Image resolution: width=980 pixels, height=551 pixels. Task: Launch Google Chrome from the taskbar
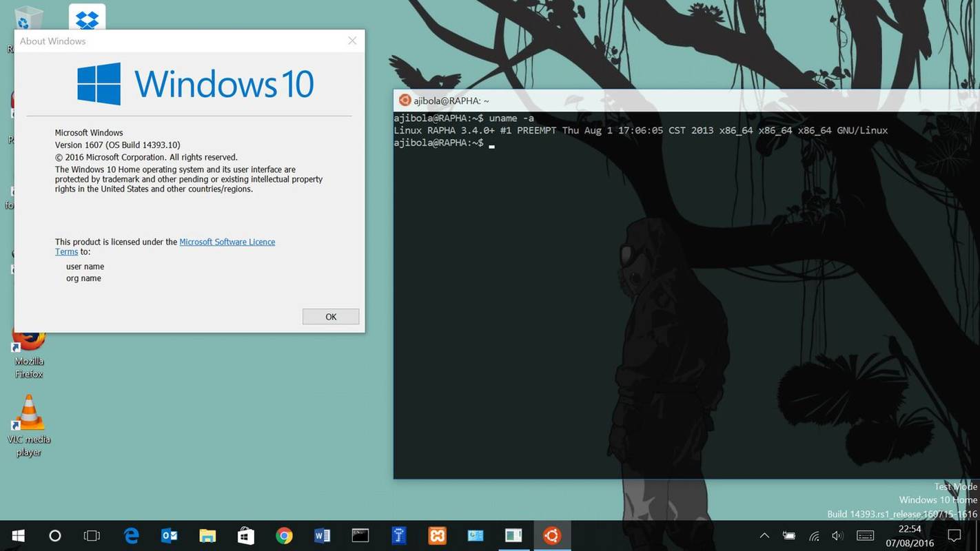coord(284,536)
